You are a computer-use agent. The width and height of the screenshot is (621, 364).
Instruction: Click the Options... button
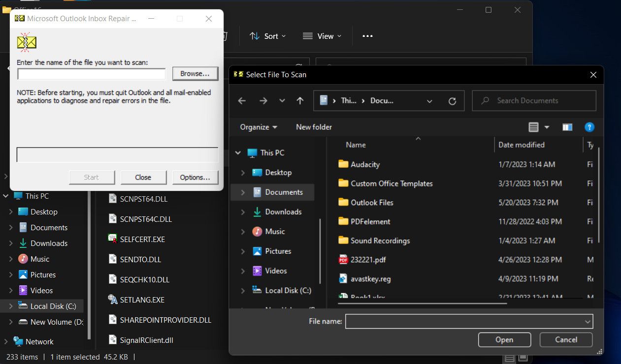(x=195, y=178)
